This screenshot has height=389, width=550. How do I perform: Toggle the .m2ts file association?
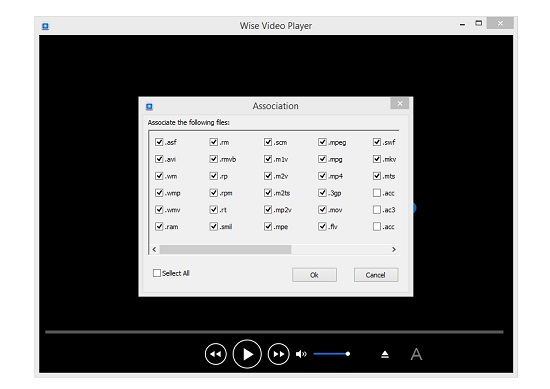point(268,193)
